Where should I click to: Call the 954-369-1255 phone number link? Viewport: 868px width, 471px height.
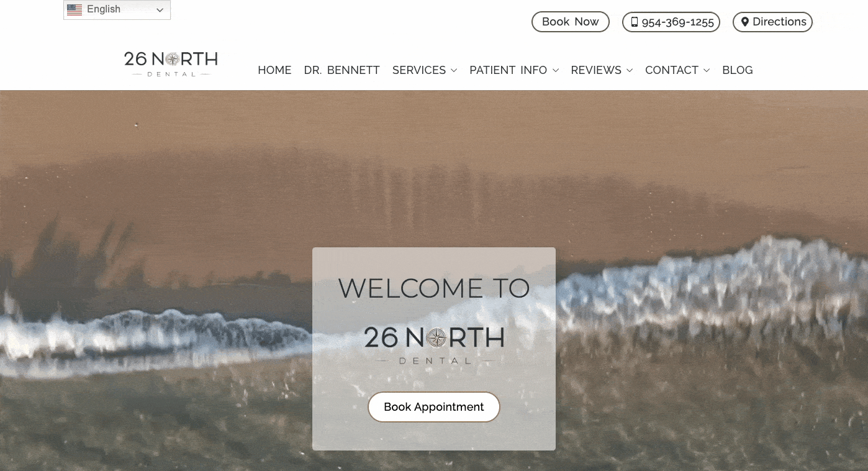coord(671,22)
